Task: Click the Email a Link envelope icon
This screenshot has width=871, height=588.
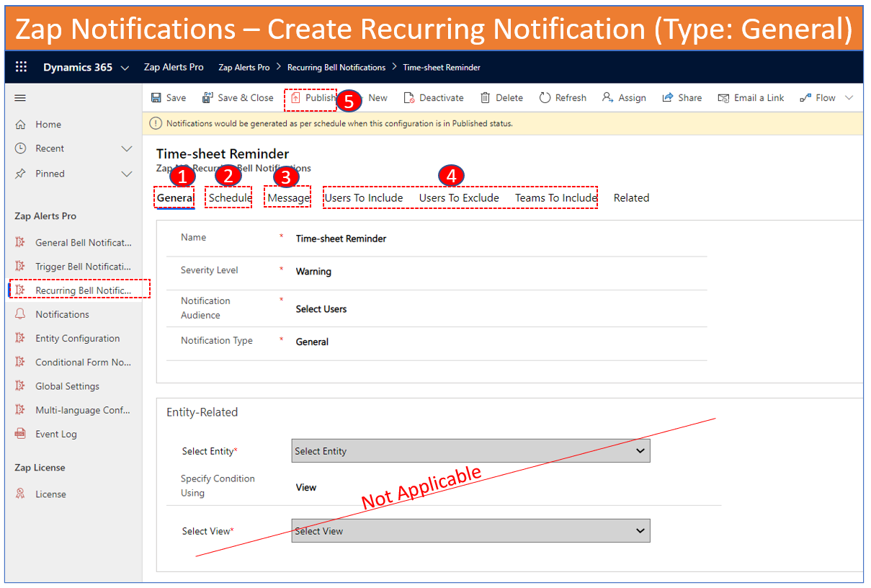Action: pos(724,98)
